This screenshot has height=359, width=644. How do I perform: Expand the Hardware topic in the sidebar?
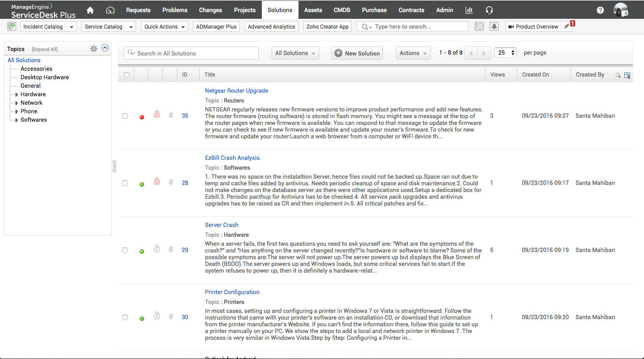(17, 94)
